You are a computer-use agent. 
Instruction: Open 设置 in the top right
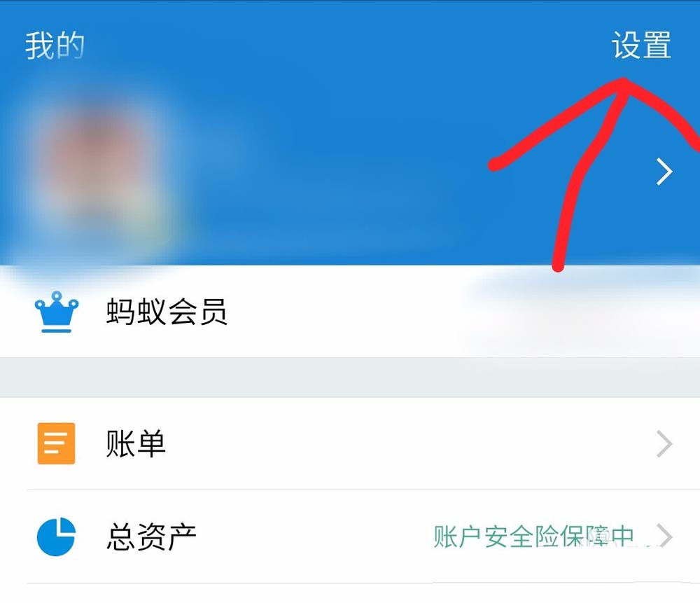641,46
